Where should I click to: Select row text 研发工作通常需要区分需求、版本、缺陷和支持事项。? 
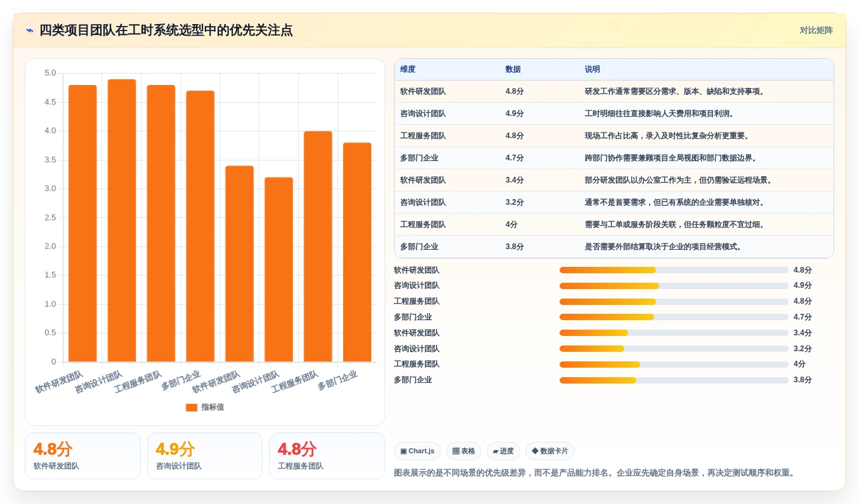click(676, 91)
